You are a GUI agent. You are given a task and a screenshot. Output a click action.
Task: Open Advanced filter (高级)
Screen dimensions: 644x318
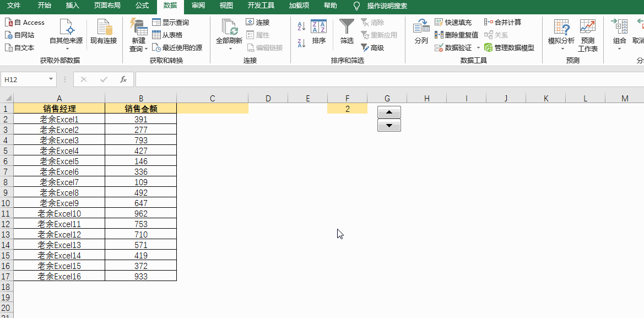(372, 47)
